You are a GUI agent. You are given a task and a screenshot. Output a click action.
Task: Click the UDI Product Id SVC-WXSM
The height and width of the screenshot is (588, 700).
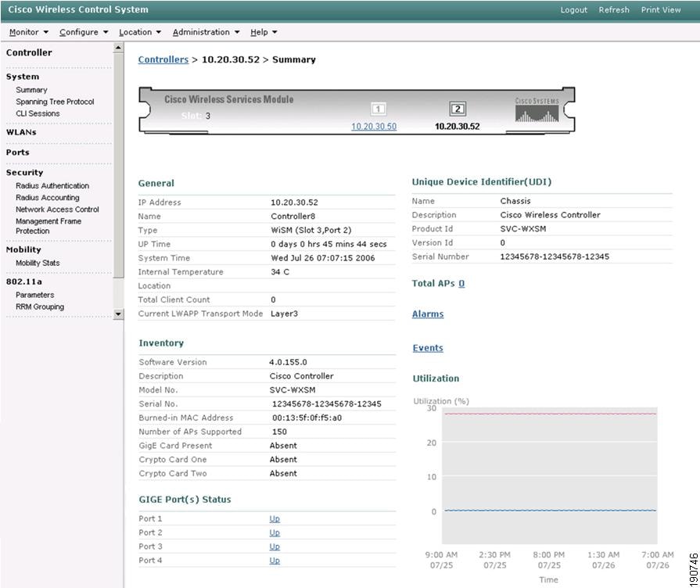click(x=522, y=228)
